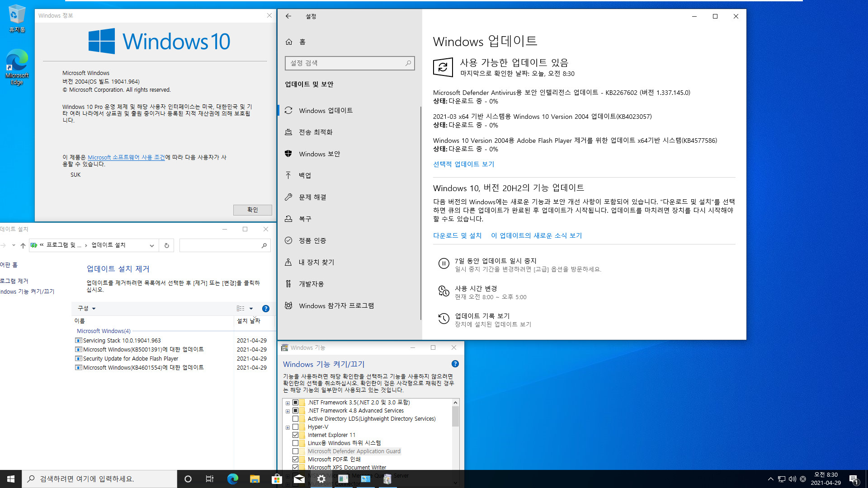This screenshot has height=488, width=868.
Task: Open Microsoft Edge desktop shortcut
Action: pyautogui.click(x=17, y=67)
